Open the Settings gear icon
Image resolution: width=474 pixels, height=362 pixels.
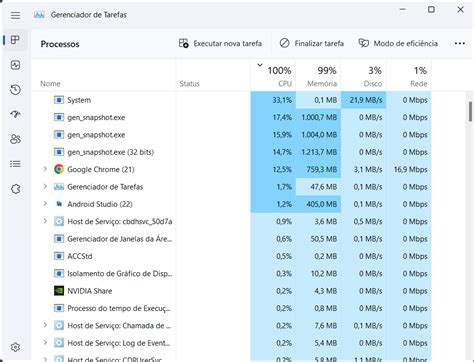pos(15,347)
